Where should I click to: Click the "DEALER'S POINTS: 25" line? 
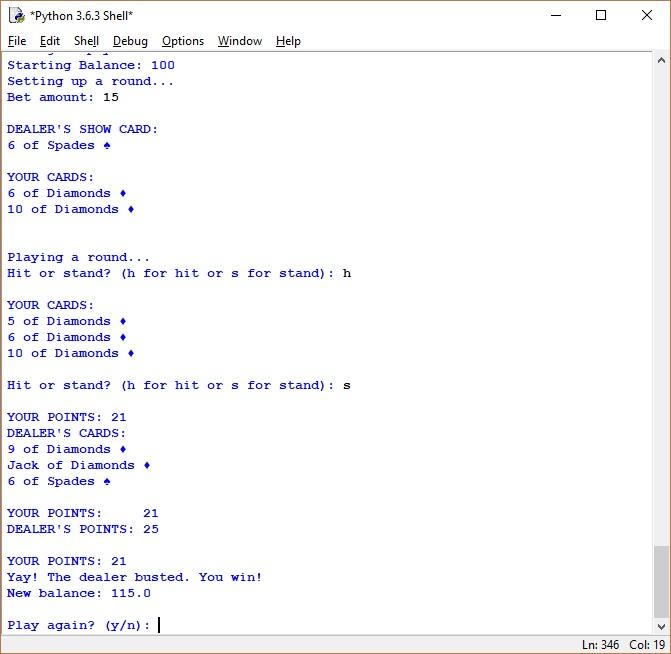click(x=83, y=529)
